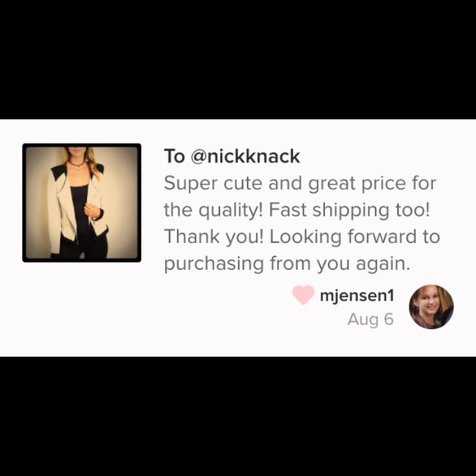Click the words "Super cute" in the comment
Viewport: 476px width, 476px height.
[213, 184]
